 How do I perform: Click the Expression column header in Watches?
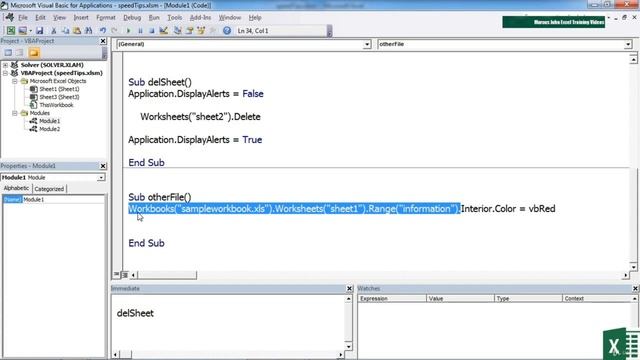pyautogui.click(x=392, y=299)
